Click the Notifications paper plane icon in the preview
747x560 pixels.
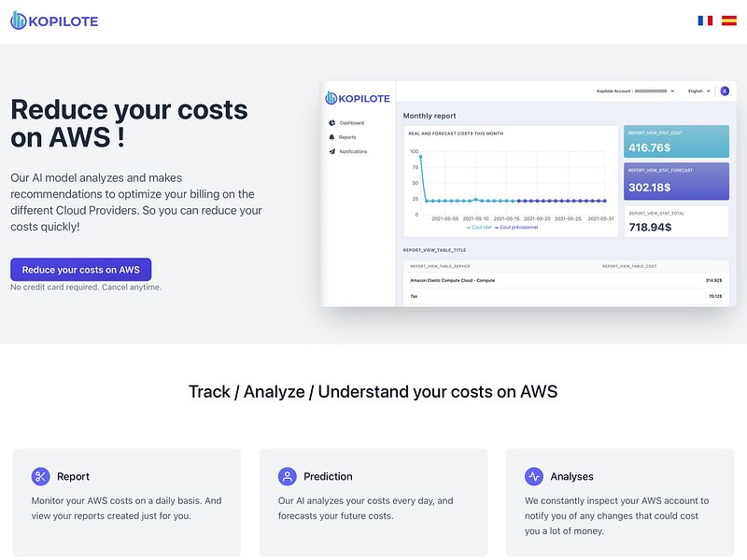332,151
